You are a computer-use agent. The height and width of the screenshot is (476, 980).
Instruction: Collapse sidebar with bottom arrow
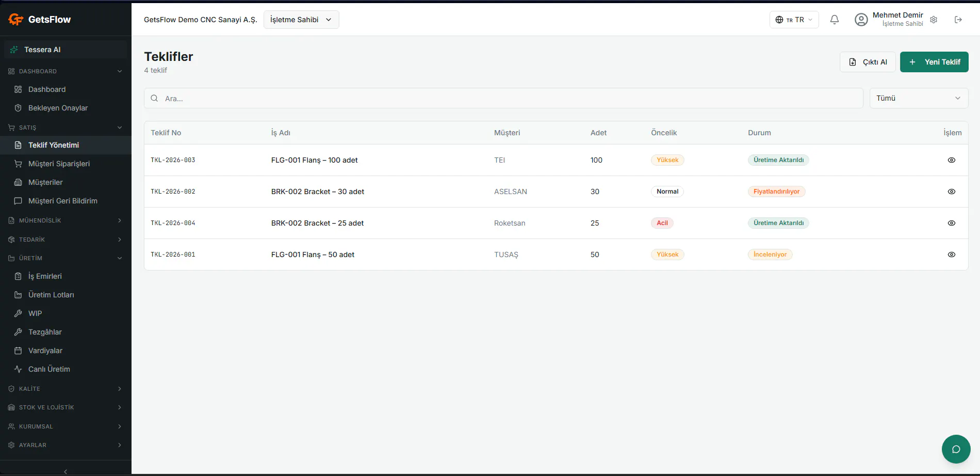pos(66,471)
